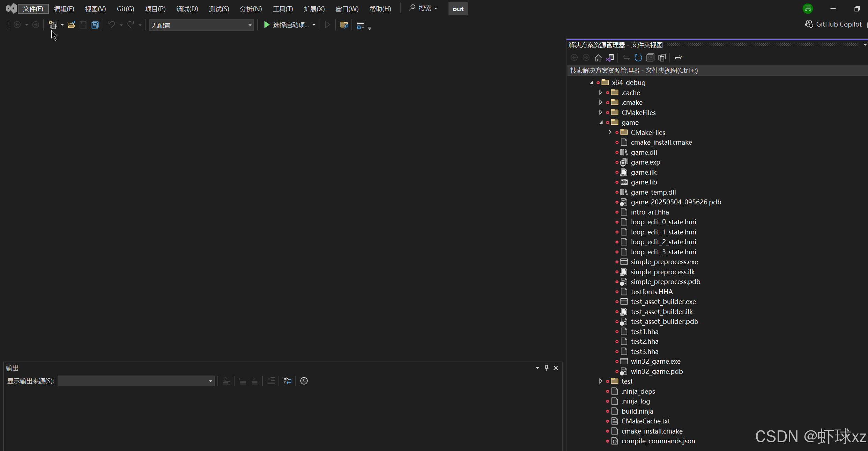Click the Open File toolbar icon
This screenshot has width=868, height=451.
pos(71,25)
